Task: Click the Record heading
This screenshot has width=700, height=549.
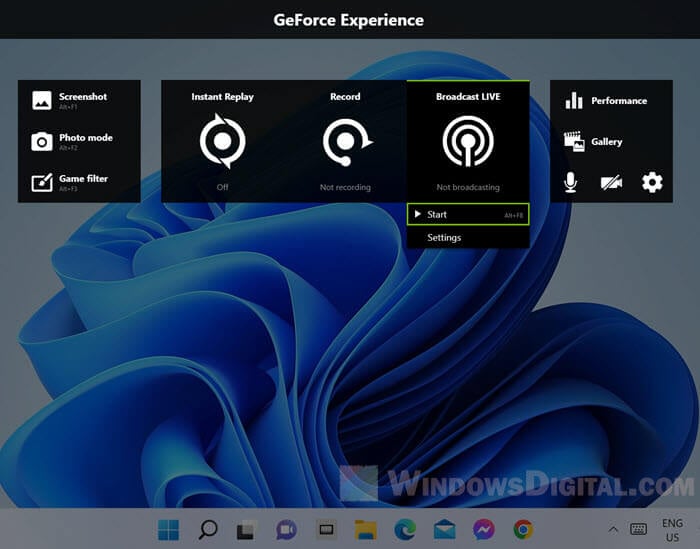Action: [345, 96]
